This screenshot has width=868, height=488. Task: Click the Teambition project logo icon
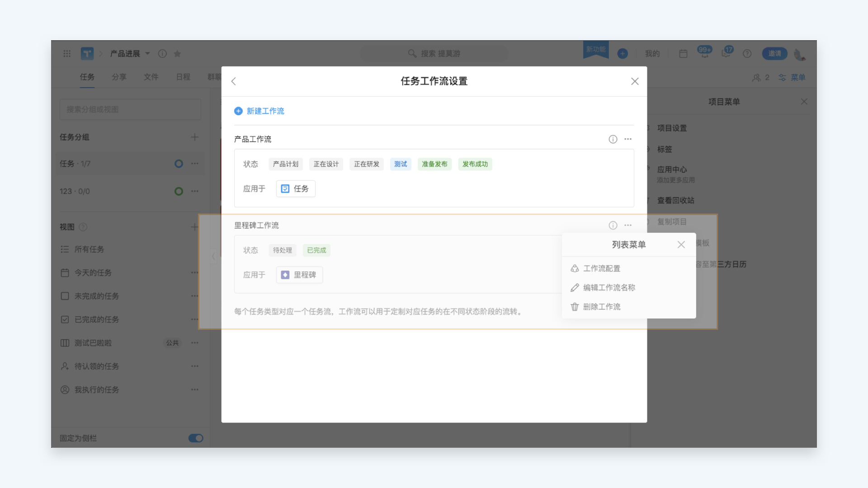[x=87, y=53]
